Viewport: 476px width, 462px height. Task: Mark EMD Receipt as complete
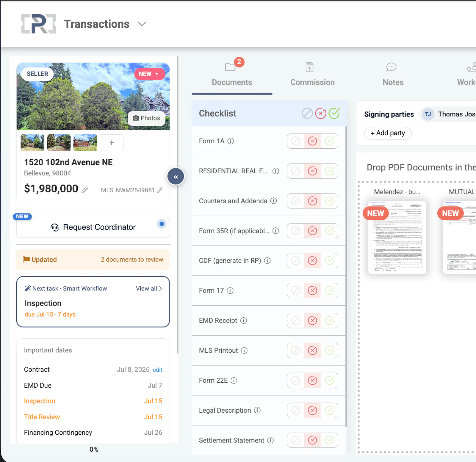330,320
